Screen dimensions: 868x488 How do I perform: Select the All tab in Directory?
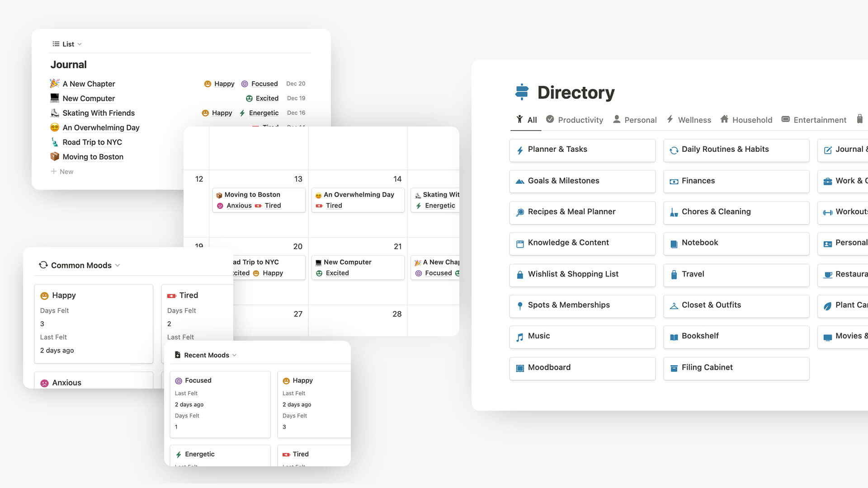tap(526, 120)
